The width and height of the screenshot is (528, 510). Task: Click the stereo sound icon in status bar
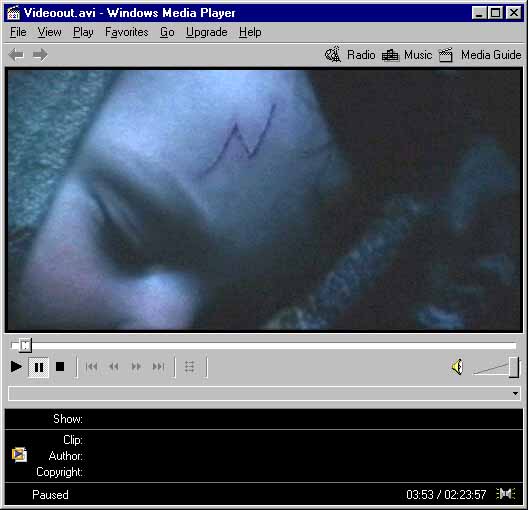[x=506, y=494]
